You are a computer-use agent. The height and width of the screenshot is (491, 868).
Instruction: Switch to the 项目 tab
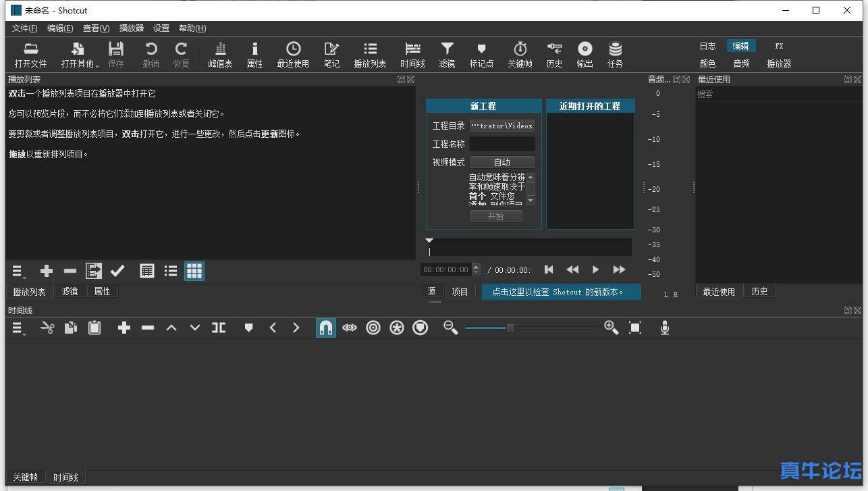pyautogui.click(x=460, y=292)
